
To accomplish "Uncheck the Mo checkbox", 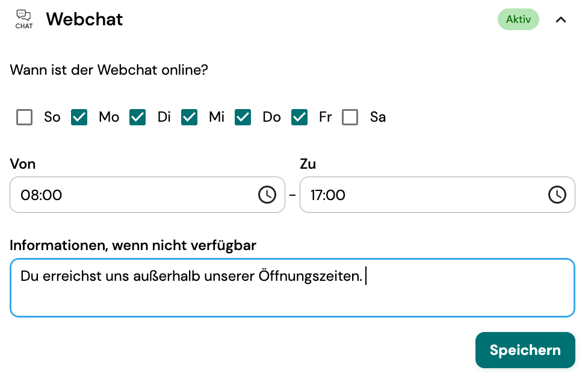I will (x=79, y=117).
